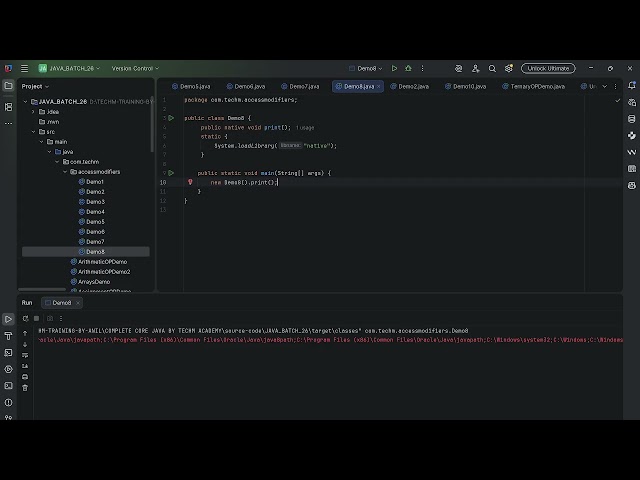The image size is (640, 480).
Task: Collapse the JAVA_BATCH_26 root node
Action: [25, 102]
